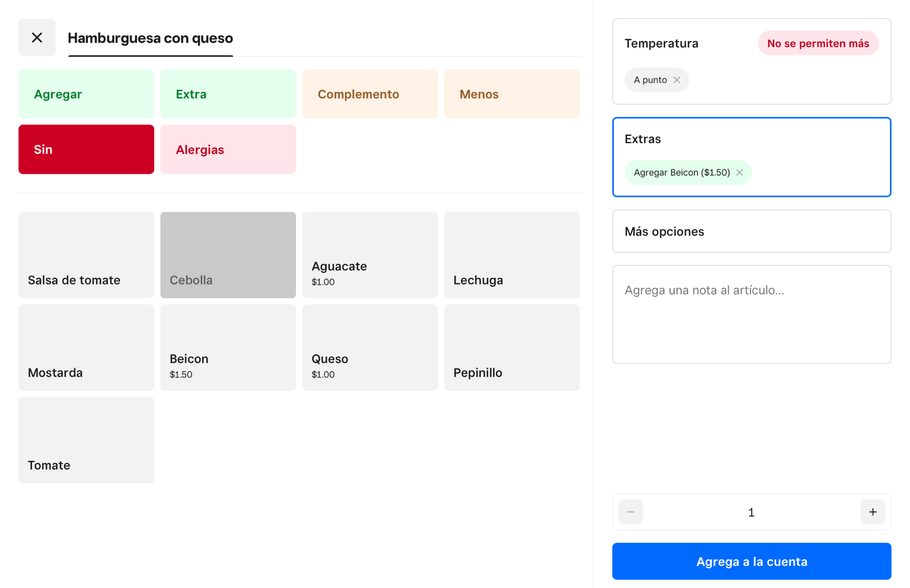Viewport: 910px width, 588px height.
Task: Switch to the Complemento modifier mode
Action: coord(370,94)
